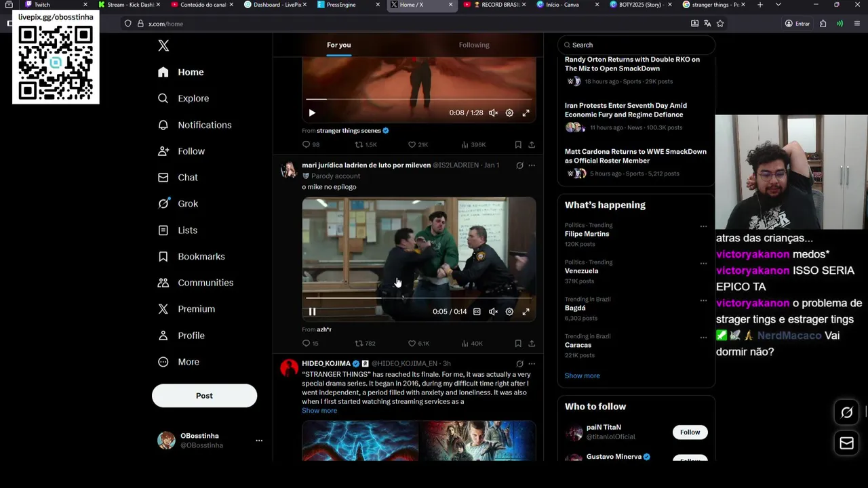This screenshot has height=488, width=868.
Task: Fullscreen the 0:14 video
Action: tap(526, 312)
